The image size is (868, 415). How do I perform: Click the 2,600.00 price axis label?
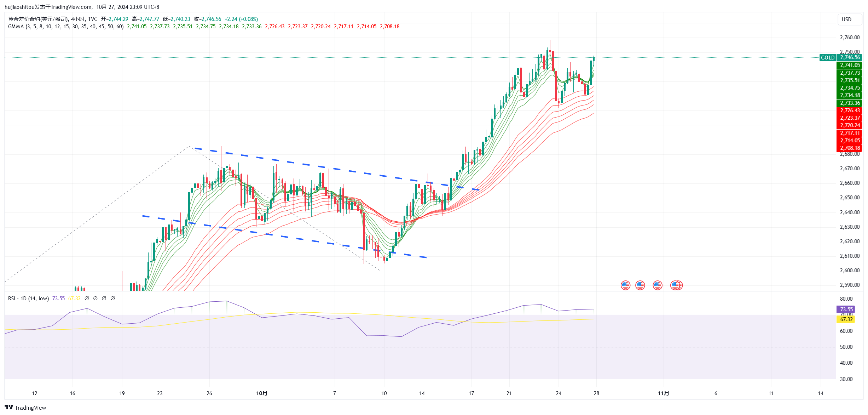coord(850,271)
